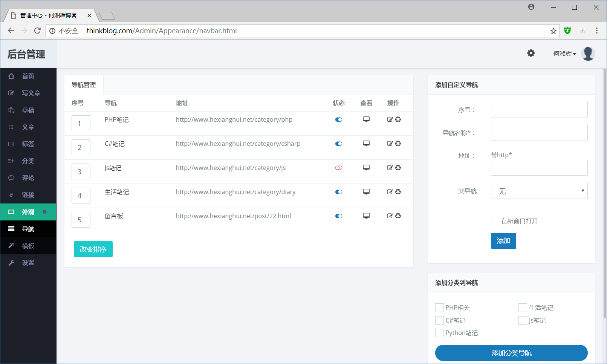Screen dimensions: 607x364
Task: Click the 后台管理 logo title
Action: [26, 54]
